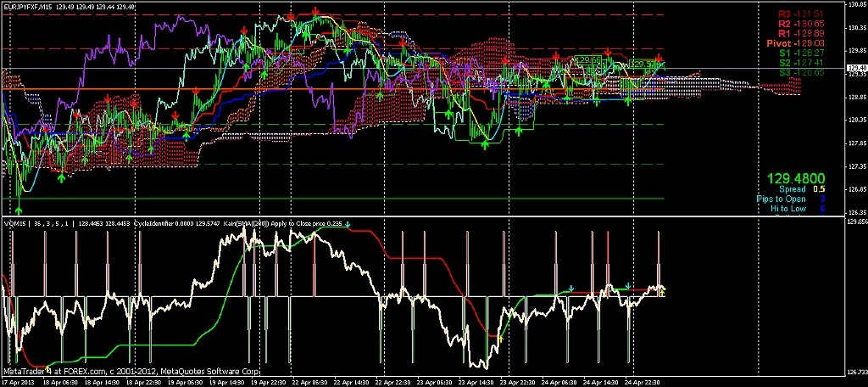Select the 17 Apr 2013 time axis label
The image size is (868, 387).
[x=20, y=383]
